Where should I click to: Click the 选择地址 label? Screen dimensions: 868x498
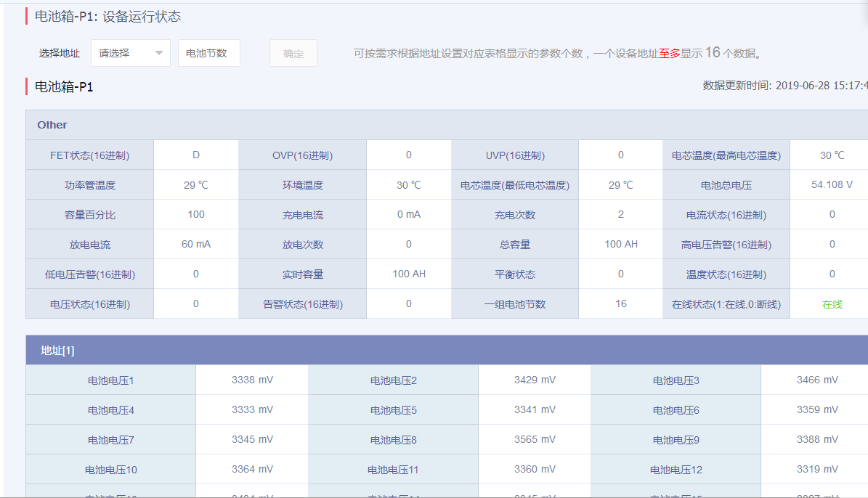pyautogui.click(x=59, y=52)
